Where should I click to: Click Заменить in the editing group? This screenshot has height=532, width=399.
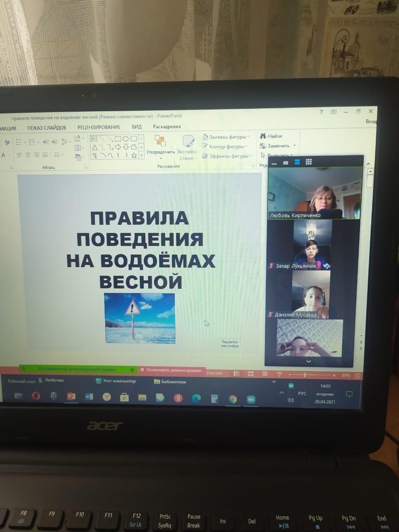tap(278, 146)
